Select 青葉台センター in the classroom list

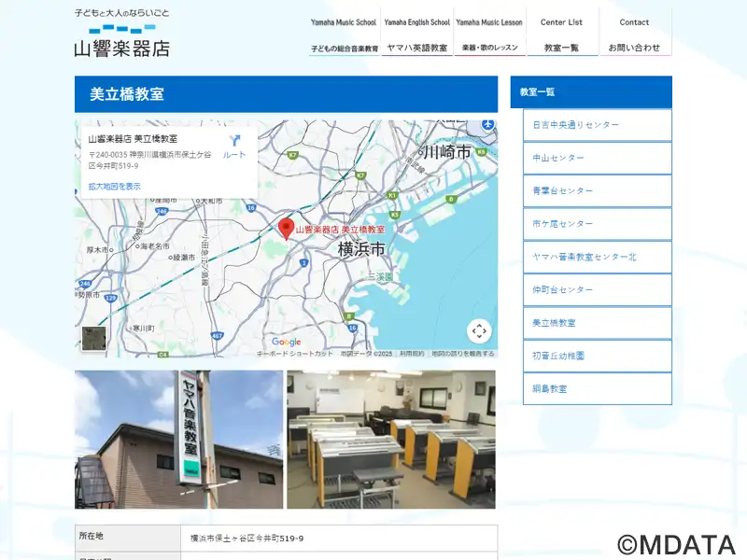597,190
